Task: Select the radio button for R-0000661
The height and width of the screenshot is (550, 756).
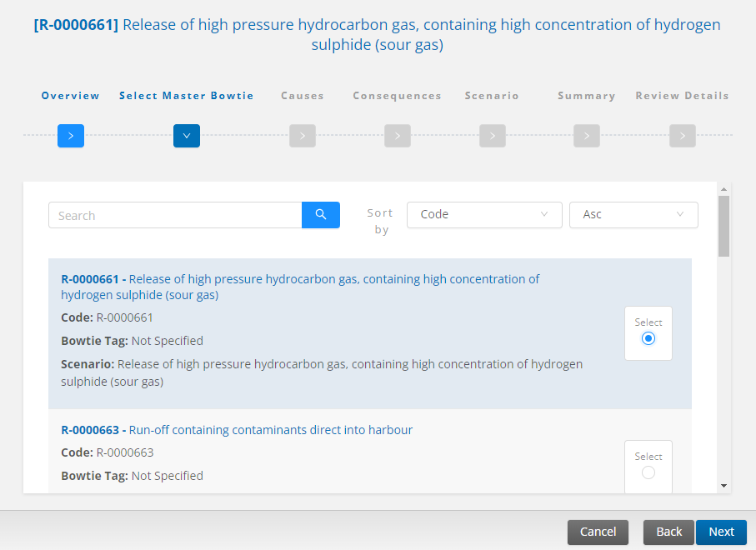Action: coord(648,339)
